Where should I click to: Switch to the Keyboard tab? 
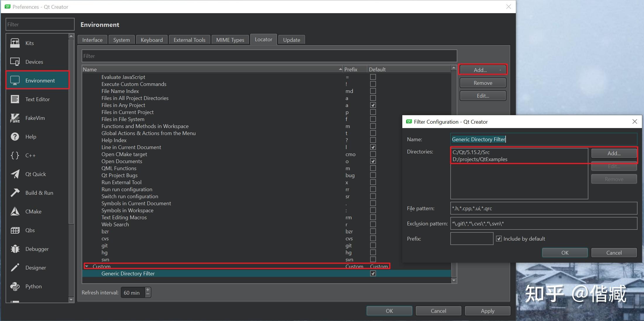[x=152, y=40]
